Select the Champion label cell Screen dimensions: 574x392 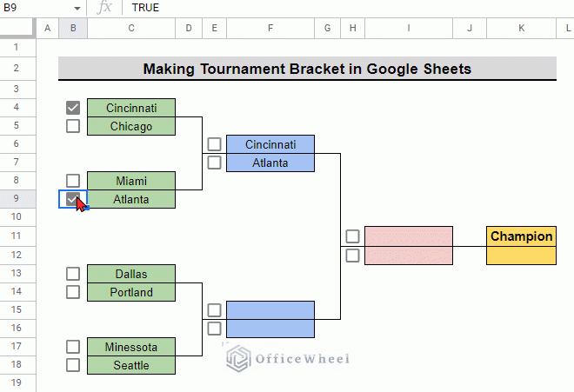click(521, 236)
